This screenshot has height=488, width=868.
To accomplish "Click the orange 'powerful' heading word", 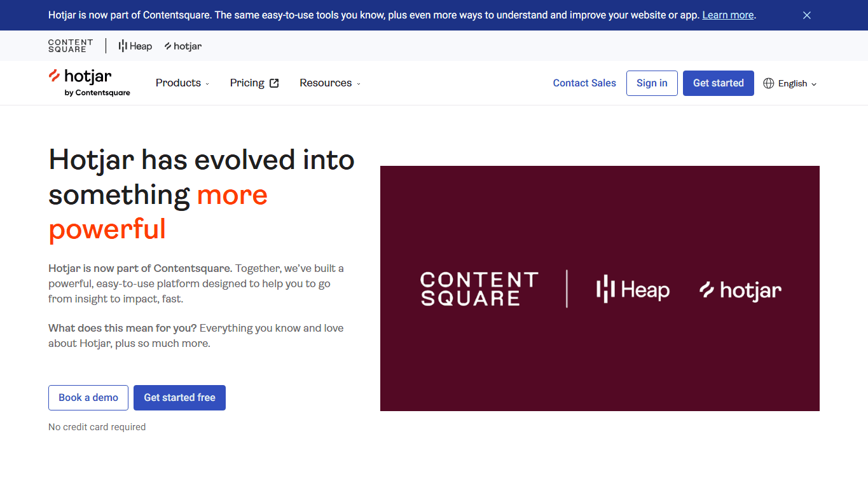I will tap(107, 229).
